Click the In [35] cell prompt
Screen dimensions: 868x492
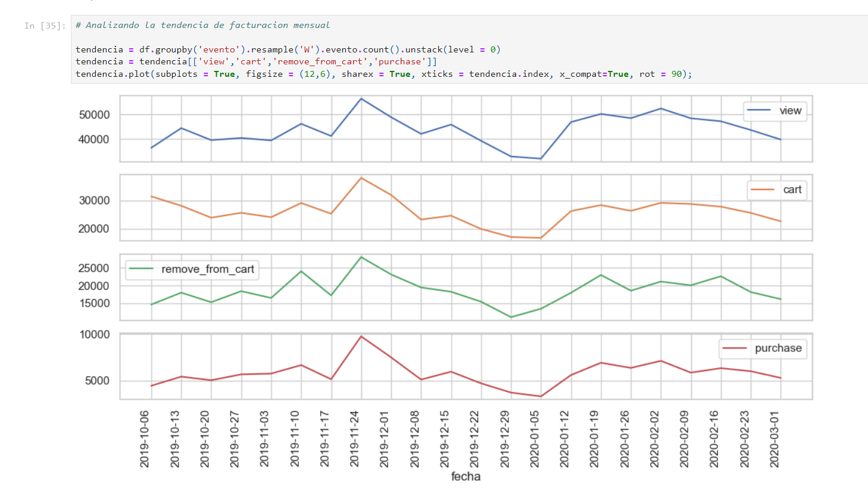coord(45,26)
